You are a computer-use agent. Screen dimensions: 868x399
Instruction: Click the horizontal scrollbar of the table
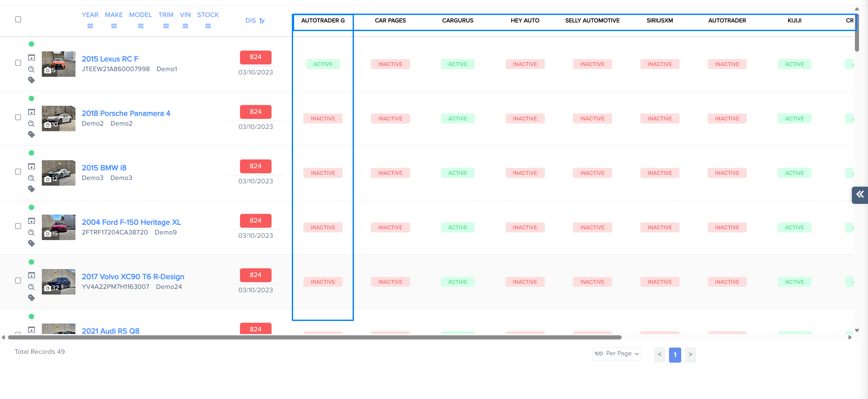coord(314,337)
